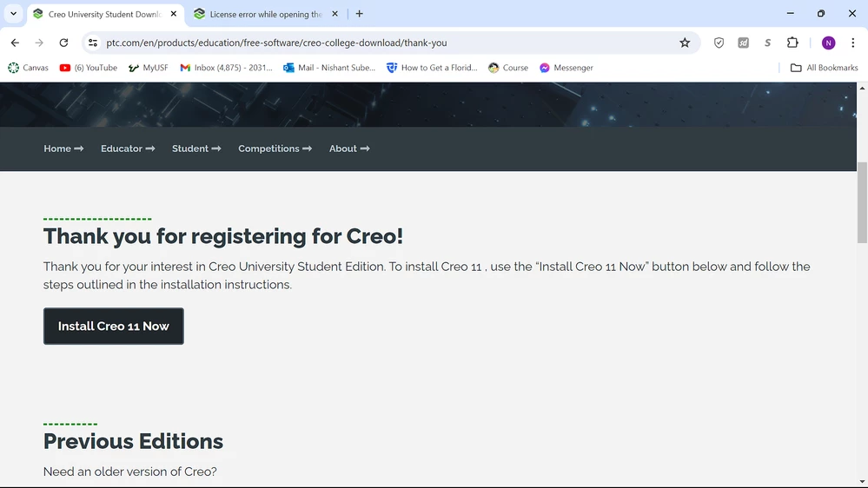Screen dimensions: 868x488
Task: Restore down the browser window
Action: pos(821,13)
